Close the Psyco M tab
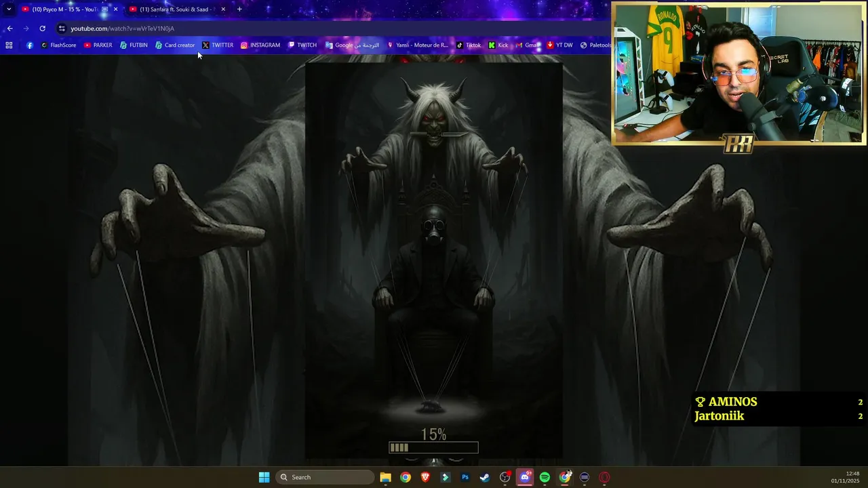The height and width of the screenshot is (488, 868). 115,9
